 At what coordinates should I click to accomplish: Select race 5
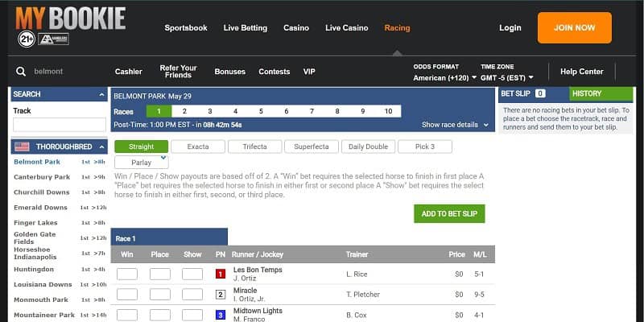(261, 111)
